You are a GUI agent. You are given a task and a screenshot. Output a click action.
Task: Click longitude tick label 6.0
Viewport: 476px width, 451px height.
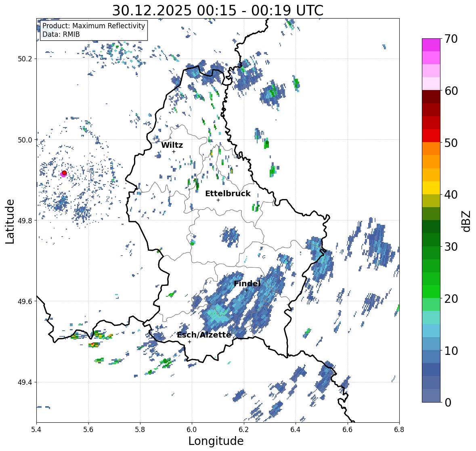(192, 430)
